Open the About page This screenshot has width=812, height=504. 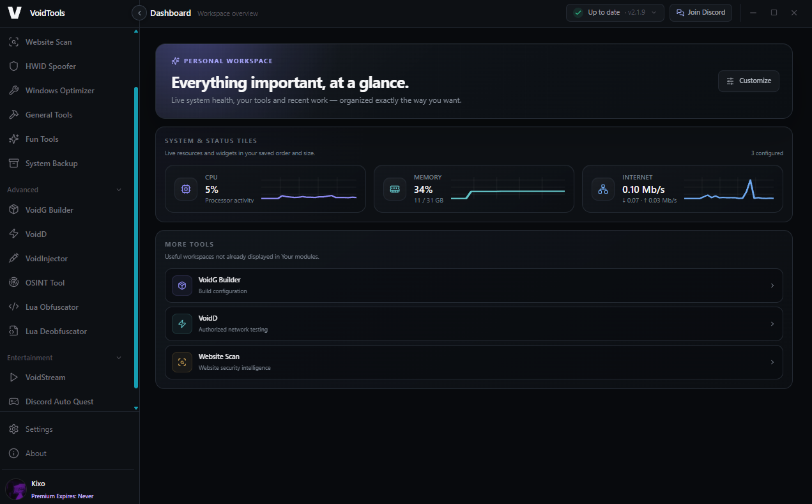tap(66, 454)
